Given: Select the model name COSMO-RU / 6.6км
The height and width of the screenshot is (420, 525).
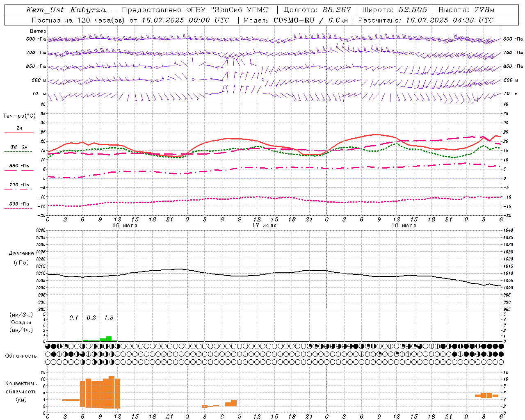Looking at the screenshot, I should tap(311, 20).
